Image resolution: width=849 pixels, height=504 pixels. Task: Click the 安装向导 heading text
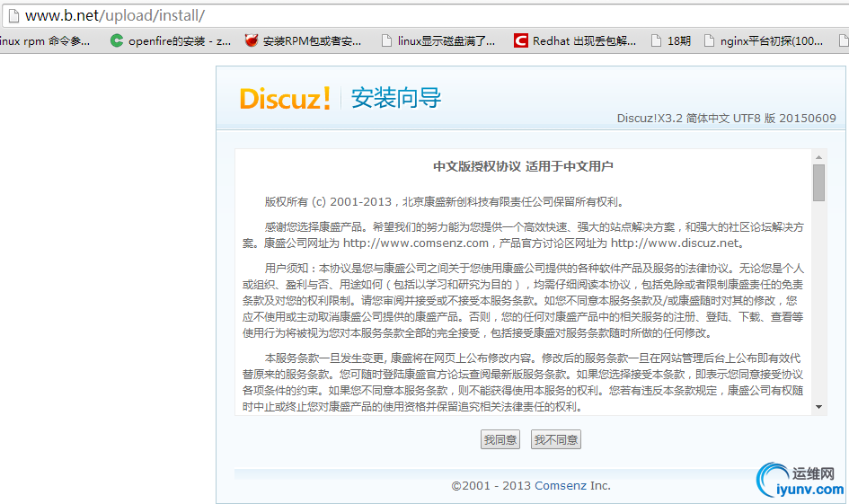point(396,98)
